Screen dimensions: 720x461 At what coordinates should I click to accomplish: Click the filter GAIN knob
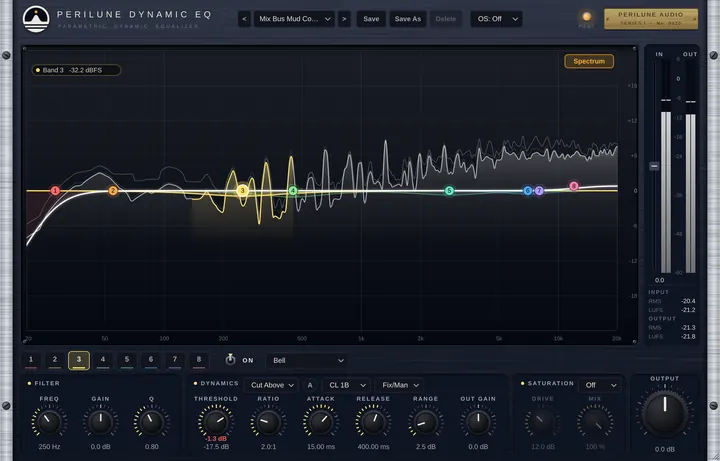(101, 422)
